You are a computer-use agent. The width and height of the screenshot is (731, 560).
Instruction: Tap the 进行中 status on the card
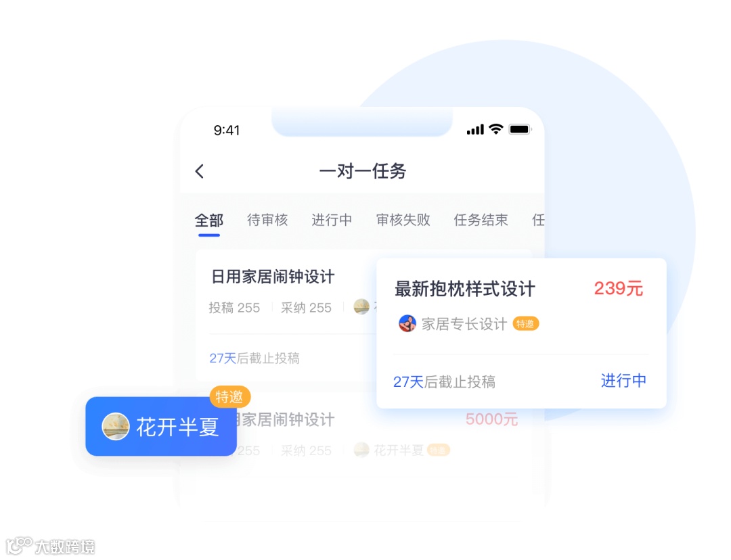[624, 381]
